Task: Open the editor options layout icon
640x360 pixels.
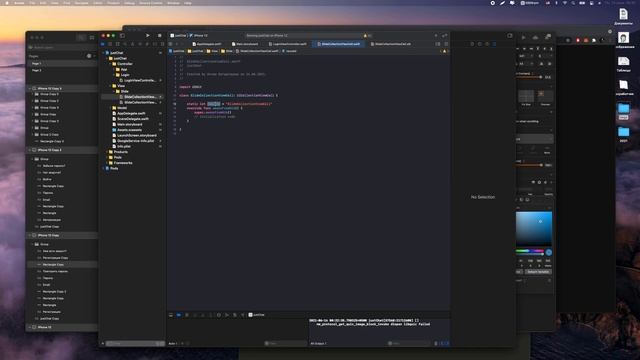Action: click(438, 44)
